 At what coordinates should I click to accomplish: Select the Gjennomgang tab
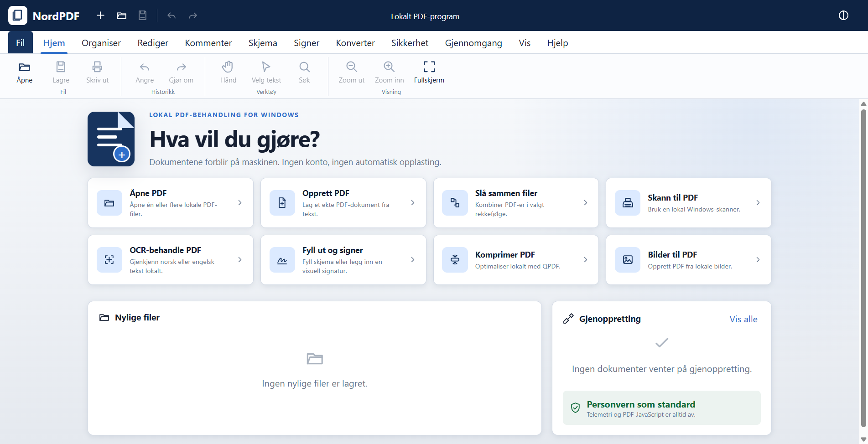pyautogui.click(x=473, y=42)
